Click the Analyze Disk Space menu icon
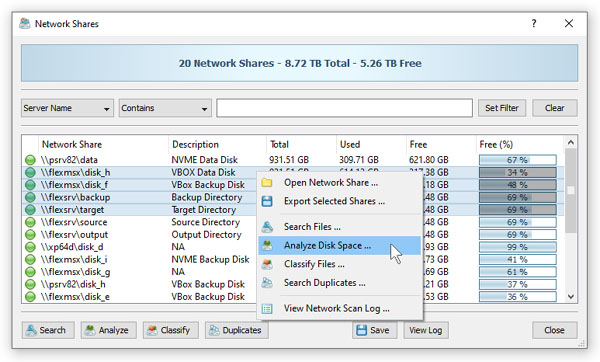The image size is (600, 362). [x=267, y=246]
